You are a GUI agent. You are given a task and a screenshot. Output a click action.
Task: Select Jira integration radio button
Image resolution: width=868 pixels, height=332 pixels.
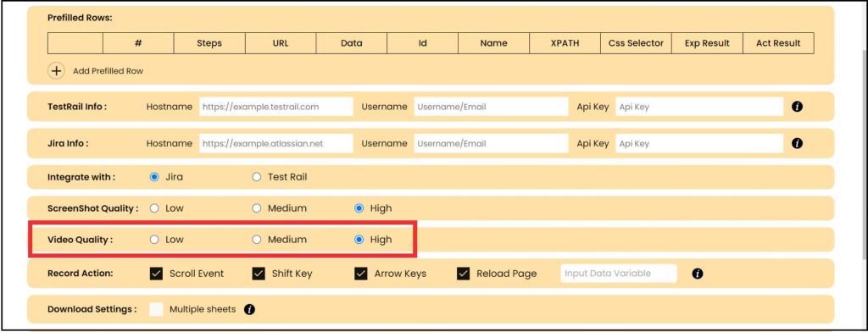154,177
